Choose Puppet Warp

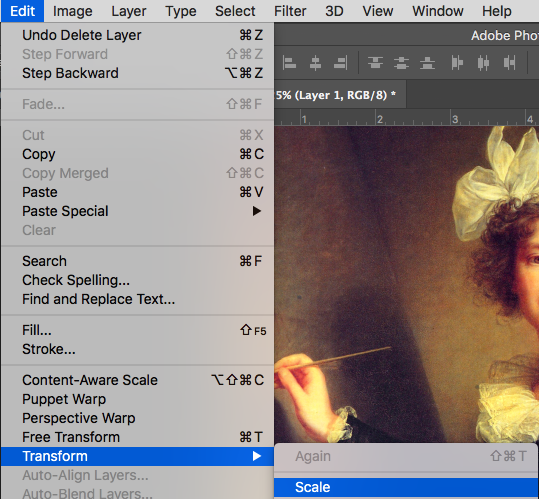(138, 399)
